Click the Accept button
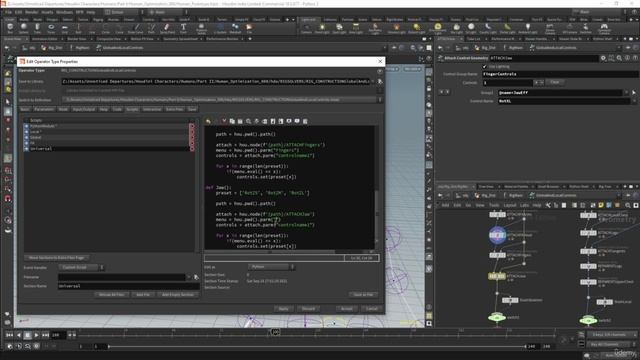Screen dimensions: 640x360 point(347,309)
